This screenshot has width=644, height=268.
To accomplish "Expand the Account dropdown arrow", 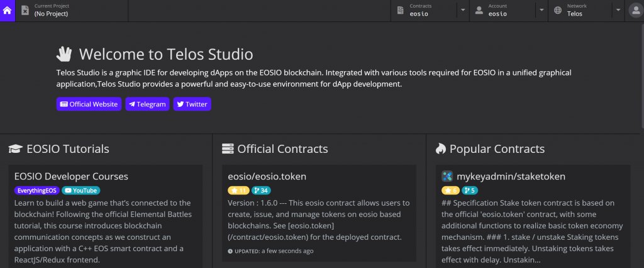I will [541, 10].
